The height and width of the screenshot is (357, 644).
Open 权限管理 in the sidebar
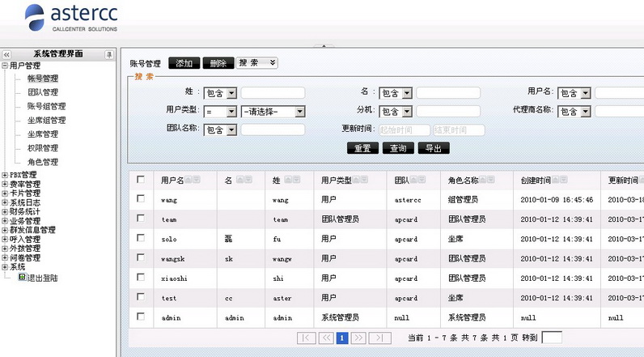coord(43,148)
